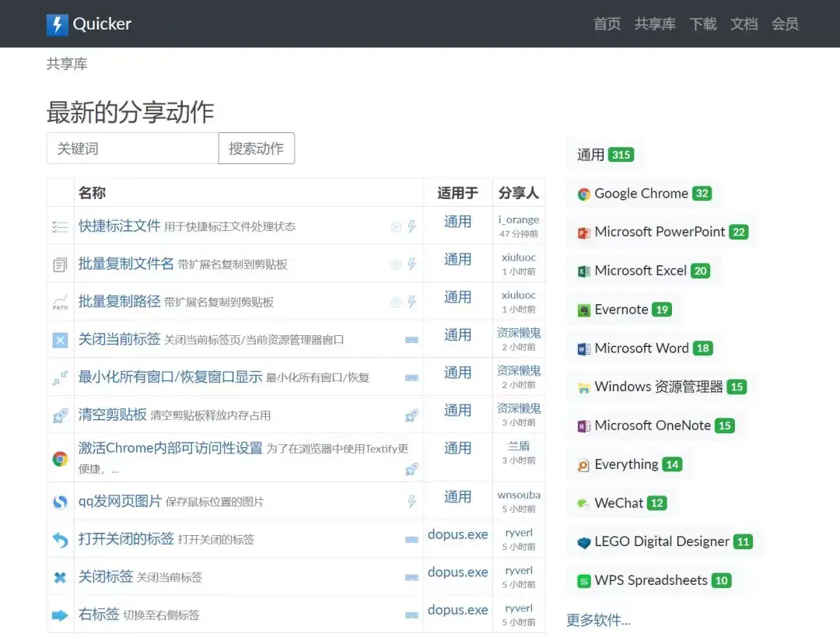Open the qq发网页图片 action link
Screen dimensions: 840x644
click(x=120, y=502)
